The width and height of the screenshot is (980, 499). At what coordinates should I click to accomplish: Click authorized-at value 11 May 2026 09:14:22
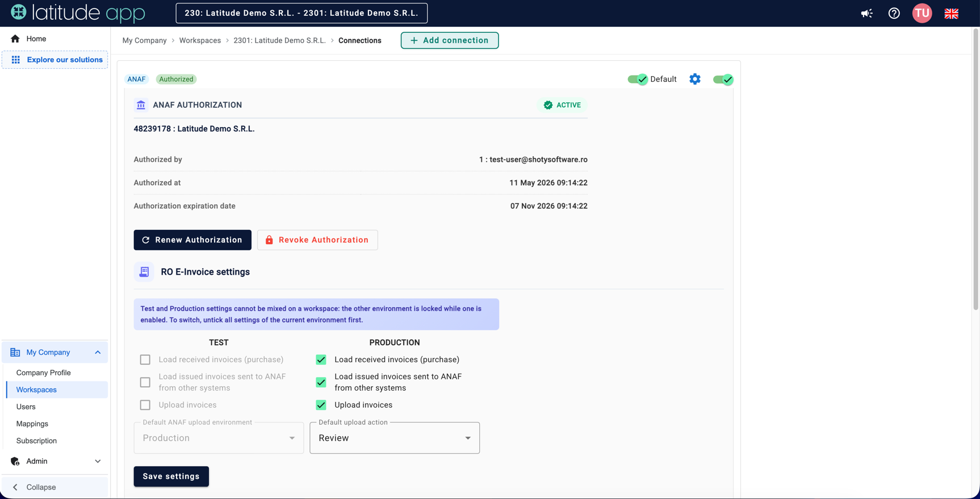click(548, 183)
